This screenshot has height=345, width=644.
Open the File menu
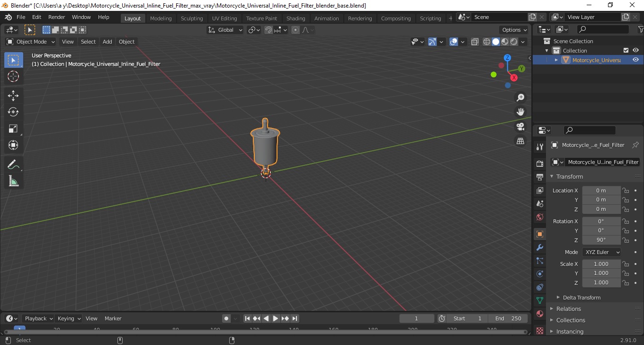coord(21,17)
